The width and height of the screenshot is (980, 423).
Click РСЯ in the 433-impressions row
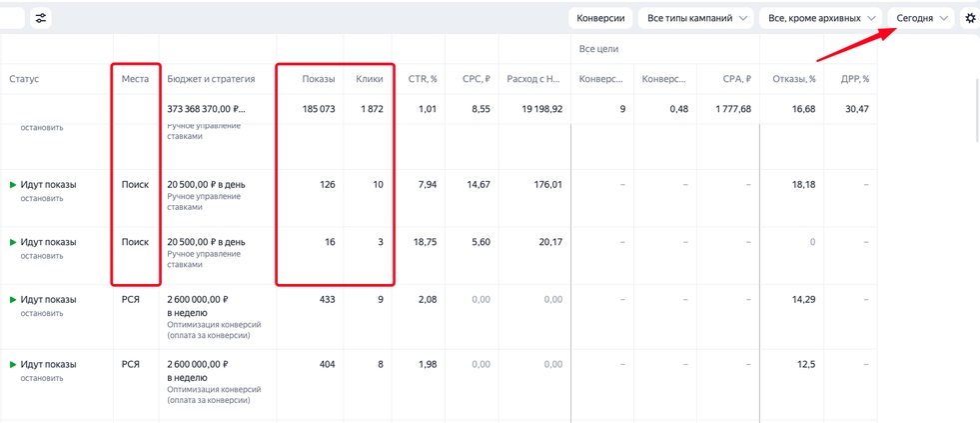(x=131, y=300)
